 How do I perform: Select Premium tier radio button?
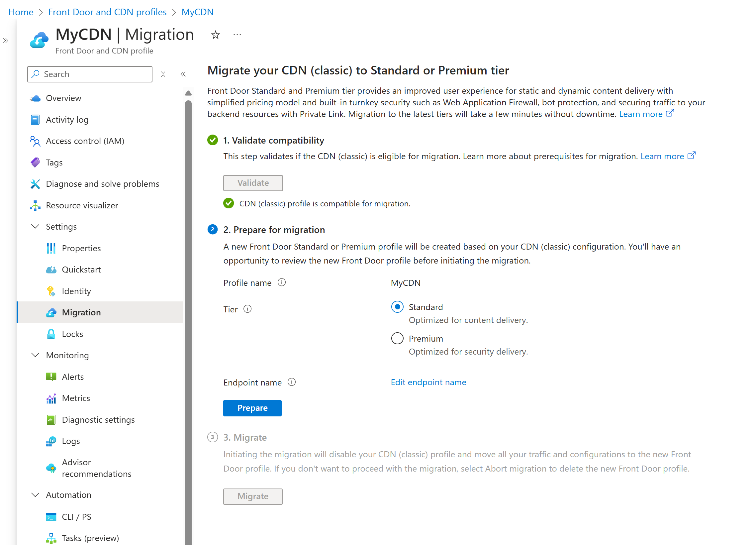[x=397, y=338]
